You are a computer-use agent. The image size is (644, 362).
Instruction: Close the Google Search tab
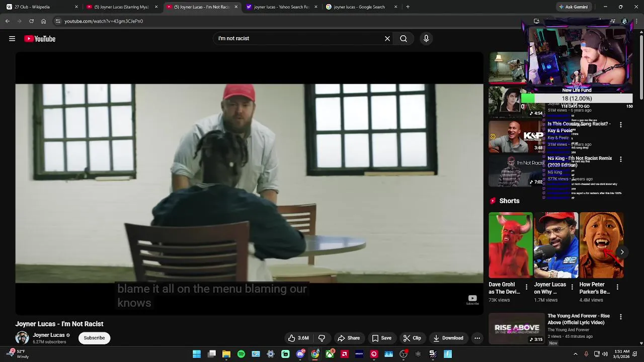point(395,7)
